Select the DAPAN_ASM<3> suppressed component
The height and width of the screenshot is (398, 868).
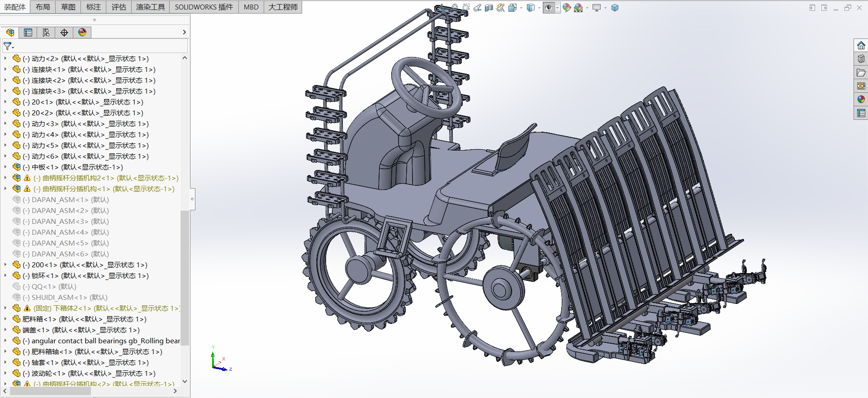coord(61,221)
